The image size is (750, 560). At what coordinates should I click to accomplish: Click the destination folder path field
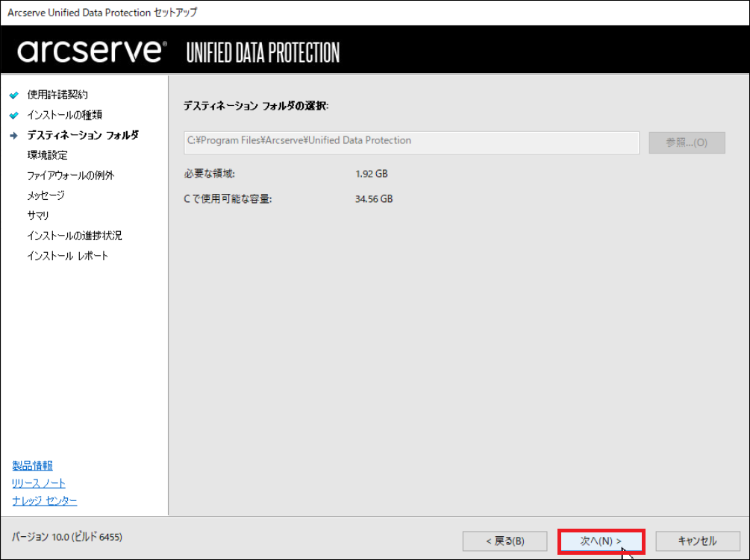click(x=411, y=142)
